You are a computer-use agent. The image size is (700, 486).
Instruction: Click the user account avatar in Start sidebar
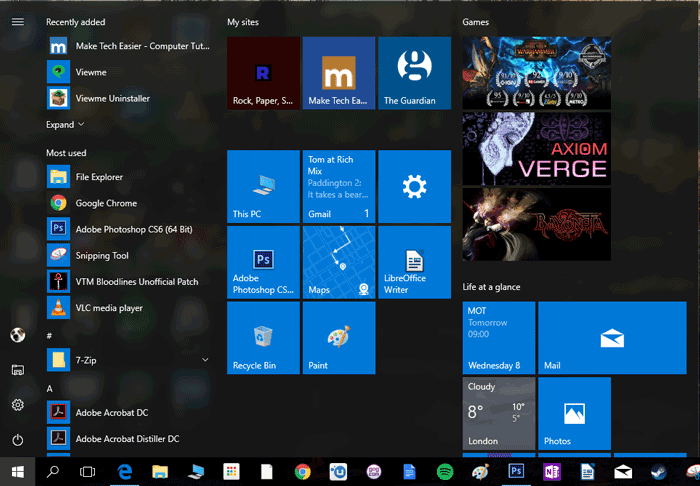point(18,335)
